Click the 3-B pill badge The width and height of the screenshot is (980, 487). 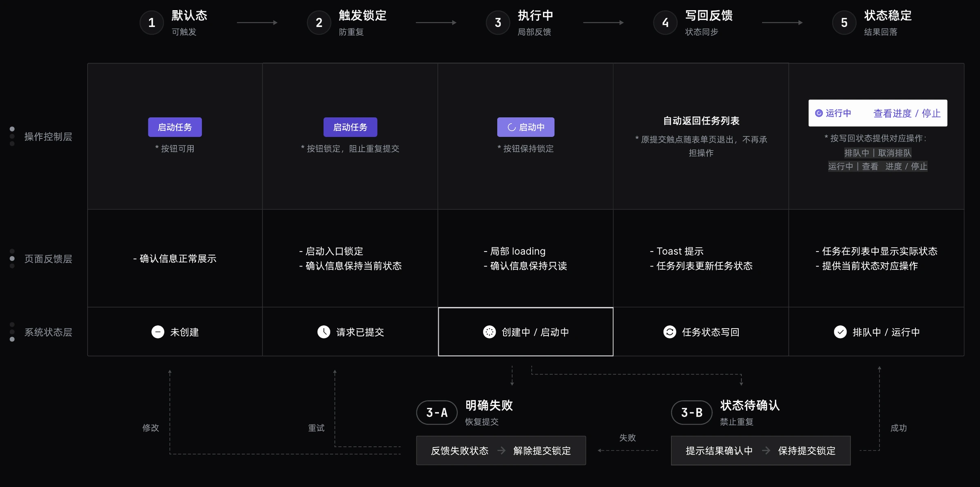click(692, 412)
